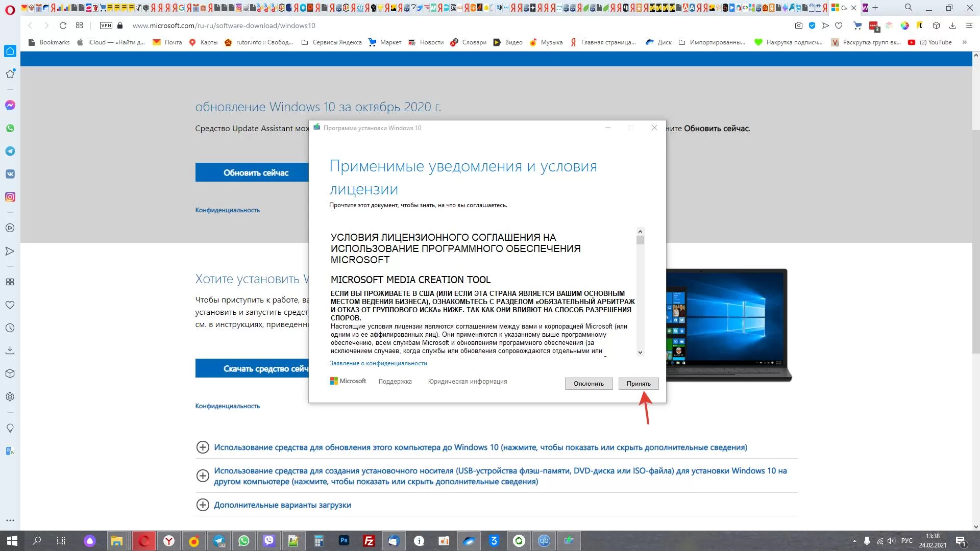Viewport: 980px width, 551px height.
Task: Show more bookmarks bar chevron
Action: point(964,42)
